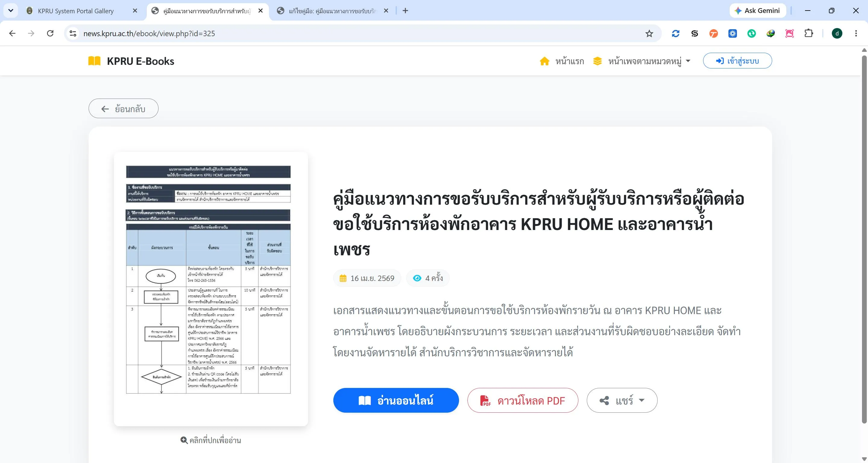
Task: Close the แก้ไขคู่มือ tab
Action: point(386,11)
